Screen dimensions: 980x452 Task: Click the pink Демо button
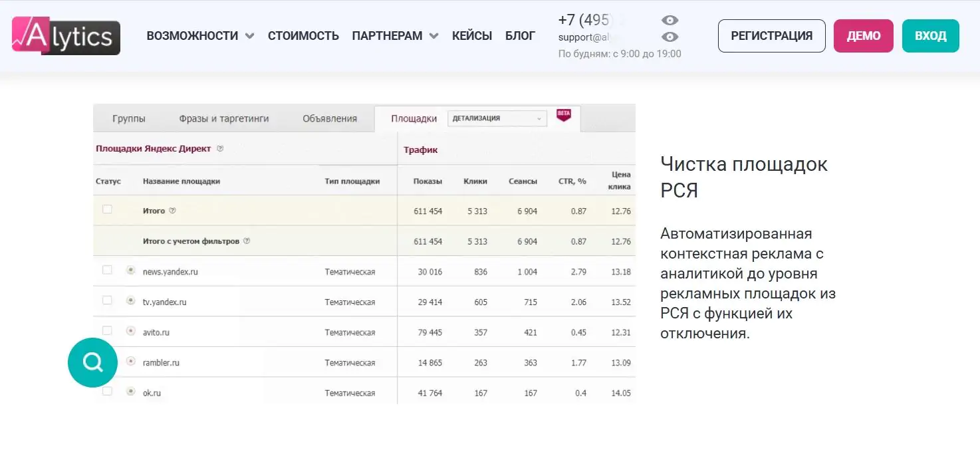(x=864, y=36)
